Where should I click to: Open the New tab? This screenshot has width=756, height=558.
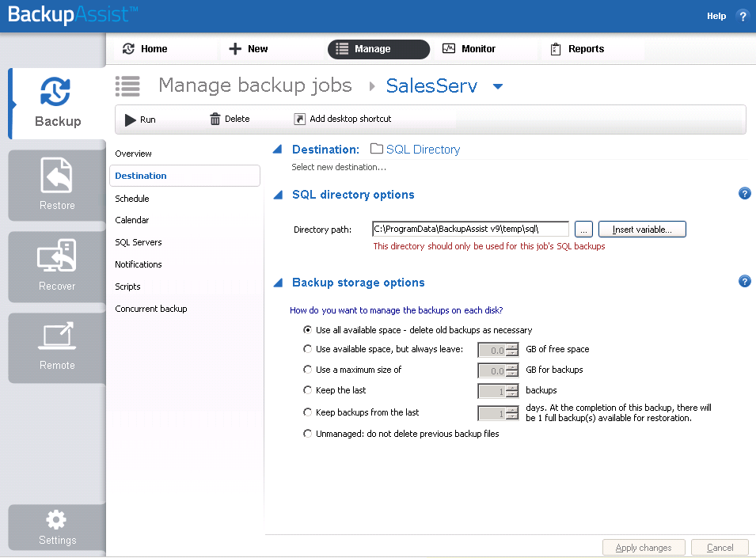249,48
